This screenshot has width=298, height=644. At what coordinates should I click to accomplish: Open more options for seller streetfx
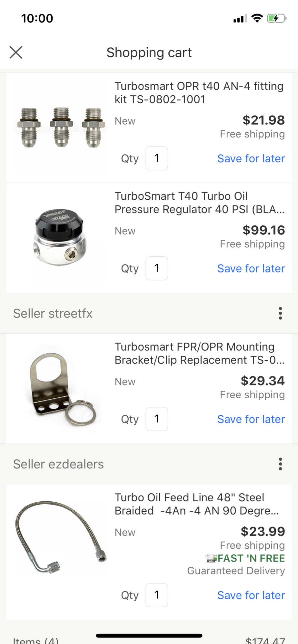tap(280, 313)
